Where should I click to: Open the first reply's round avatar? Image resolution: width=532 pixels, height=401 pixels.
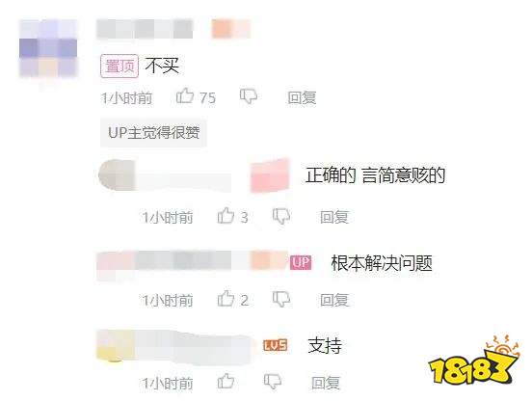(115, 175)
